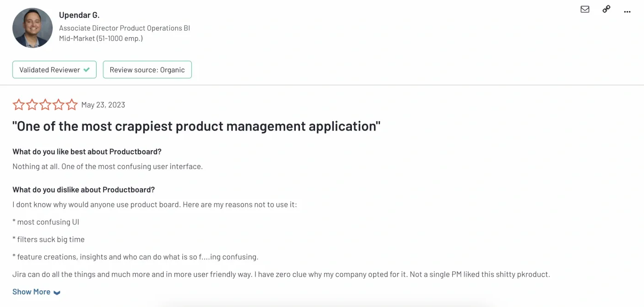
Task: Click the 'Mid-Market (51-1000 emp.)' label
Action: (100, 38)
